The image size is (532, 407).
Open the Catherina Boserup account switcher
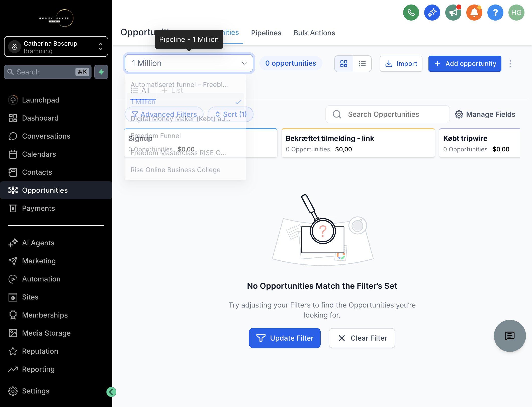point(56,47)
